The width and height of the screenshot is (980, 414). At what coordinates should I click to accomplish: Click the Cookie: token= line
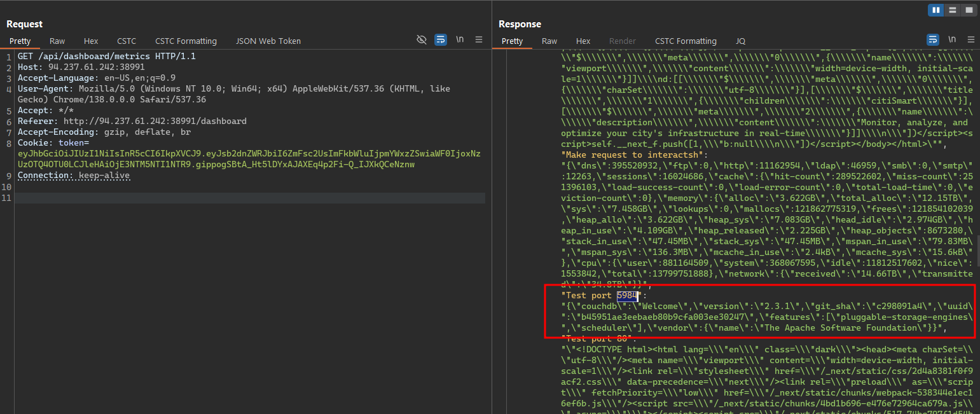pyautogui.click(x=53, y=142)
